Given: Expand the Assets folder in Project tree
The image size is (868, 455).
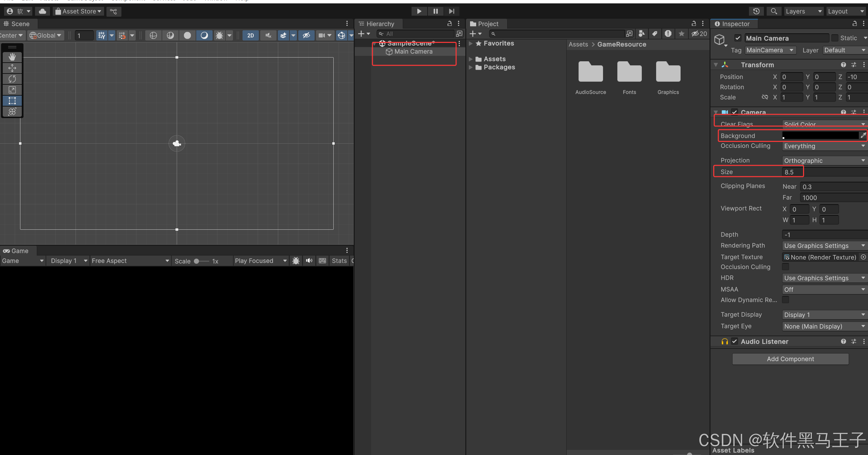Looking at the screenshot, I should point(471,59).
